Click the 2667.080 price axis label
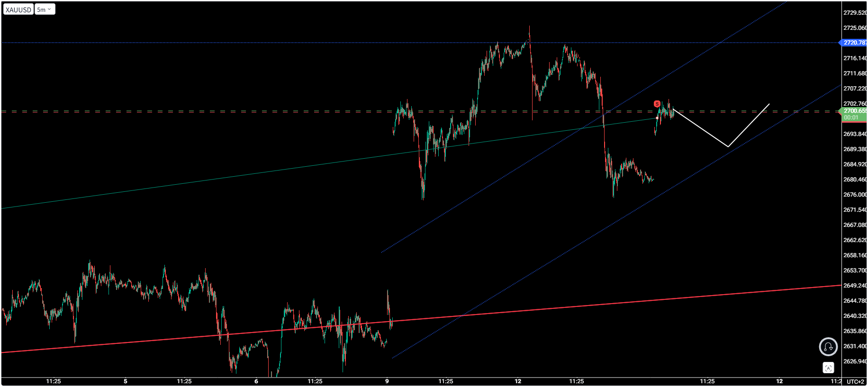The image size is (868, 387). click(855, 225)
